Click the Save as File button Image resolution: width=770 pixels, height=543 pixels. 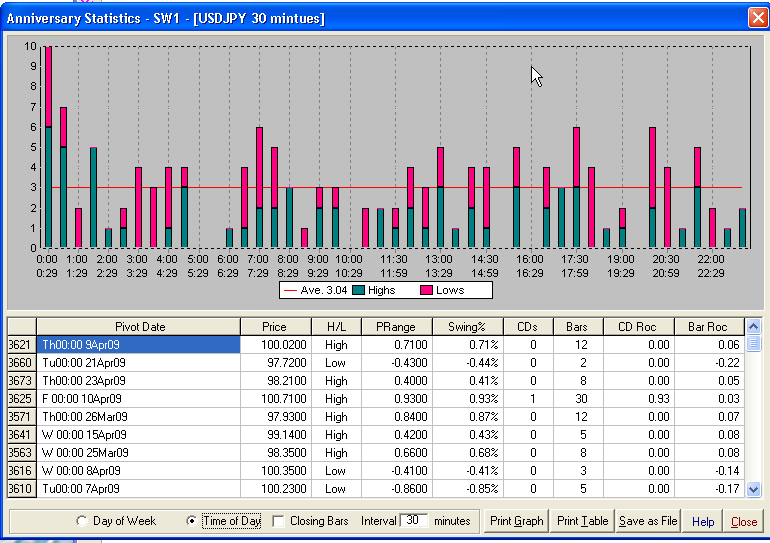648,521
